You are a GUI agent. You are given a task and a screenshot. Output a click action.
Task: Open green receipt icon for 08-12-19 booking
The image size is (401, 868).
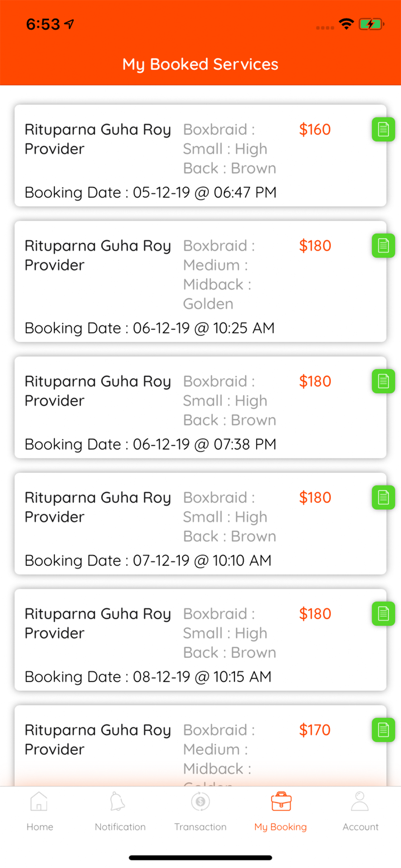383,614
